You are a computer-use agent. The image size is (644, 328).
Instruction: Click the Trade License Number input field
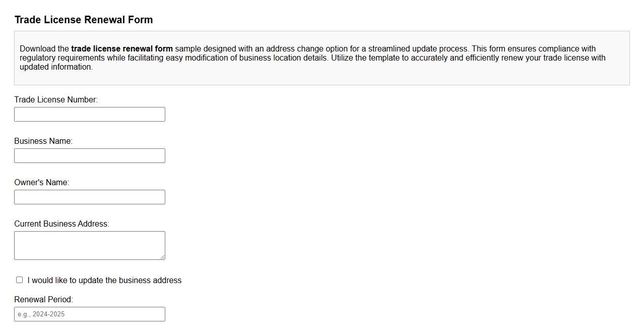(90, 114)
